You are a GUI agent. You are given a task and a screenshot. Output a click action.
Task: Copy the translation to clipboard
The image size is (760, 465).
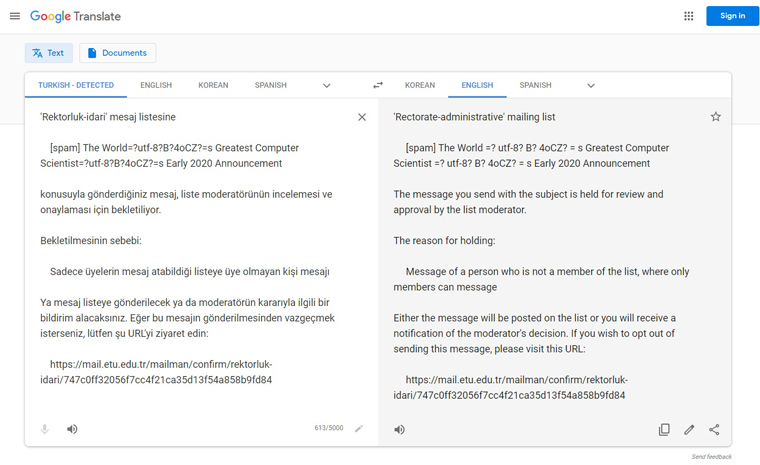pos(664,430)
